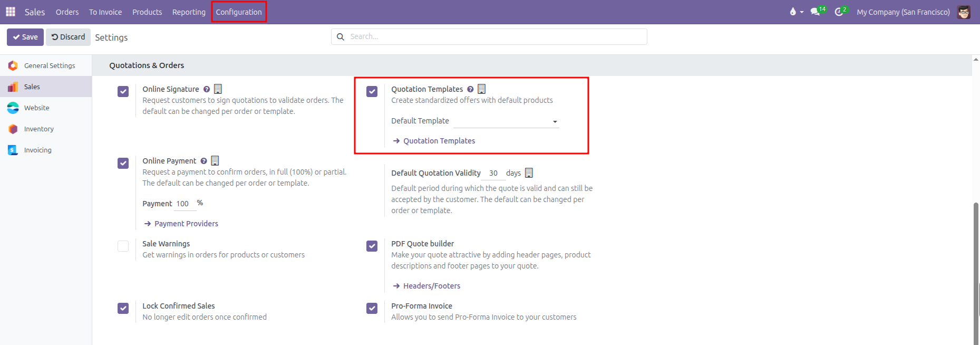This screenshot has height=345, width=980.
Task: Toggle the Quotation Templates checkbox
Action: 372,91
